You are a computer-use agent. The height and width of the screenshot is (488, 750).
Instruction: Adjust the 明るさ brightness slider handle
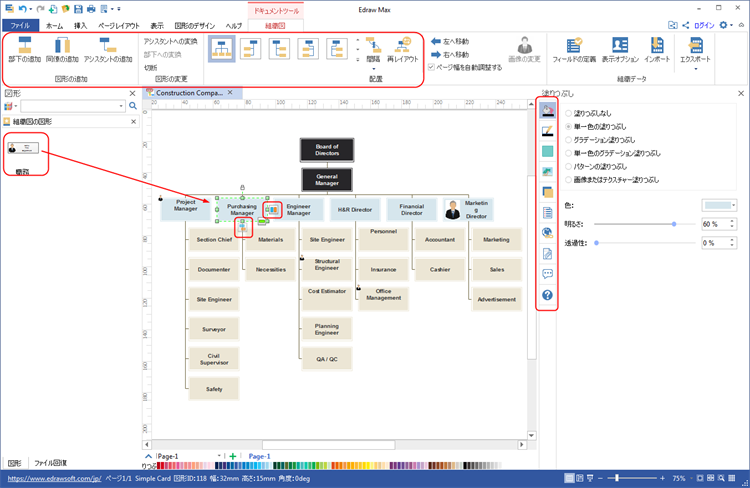(x=674, y=224)
